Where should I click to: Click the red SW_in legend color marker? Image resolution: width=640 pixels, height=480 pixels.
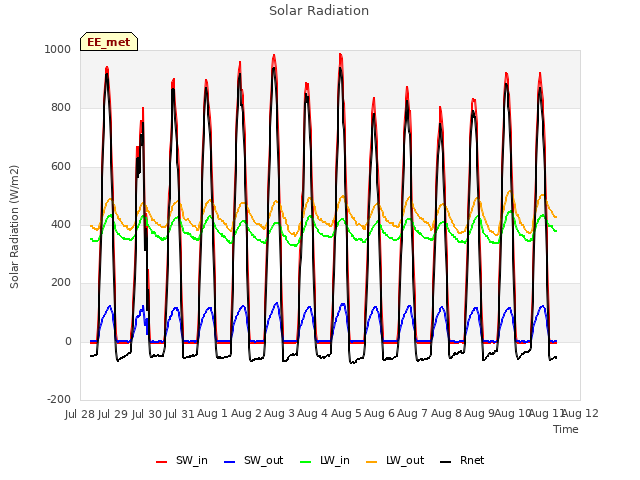(162, 462)
